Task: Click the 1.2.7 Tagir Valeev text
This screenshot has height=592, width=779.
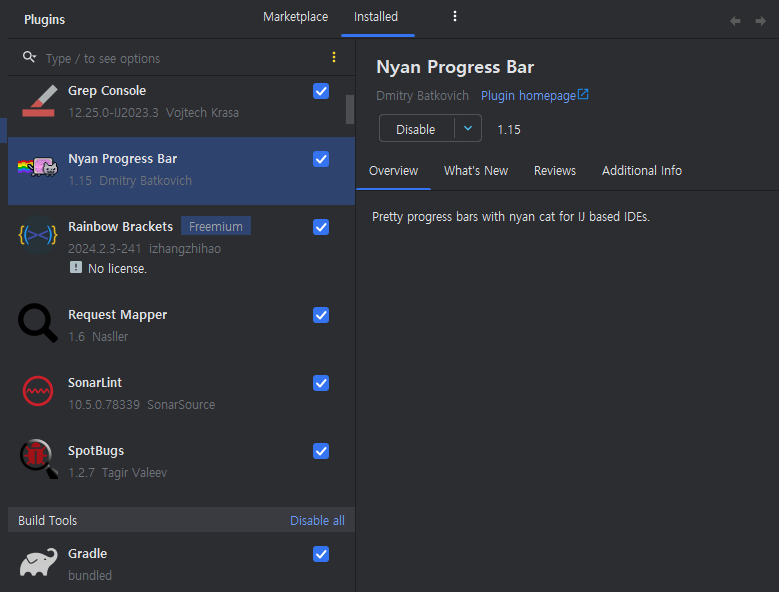Action: [118, 473]
